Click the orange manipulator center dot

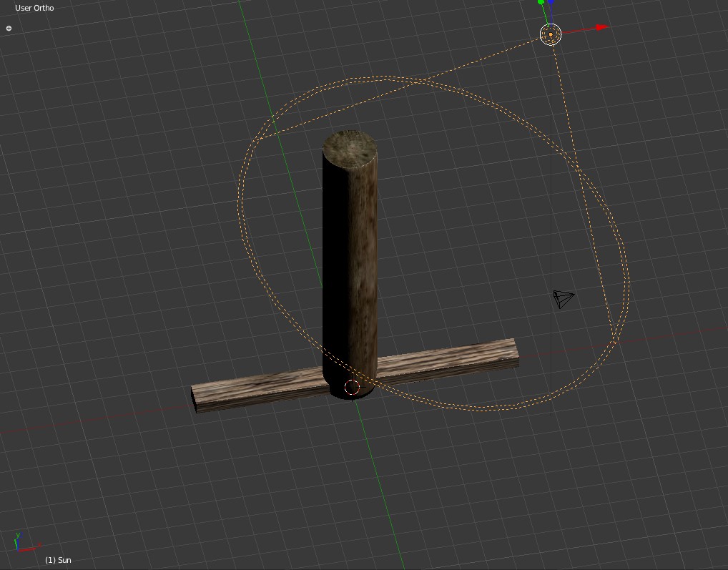551,34
